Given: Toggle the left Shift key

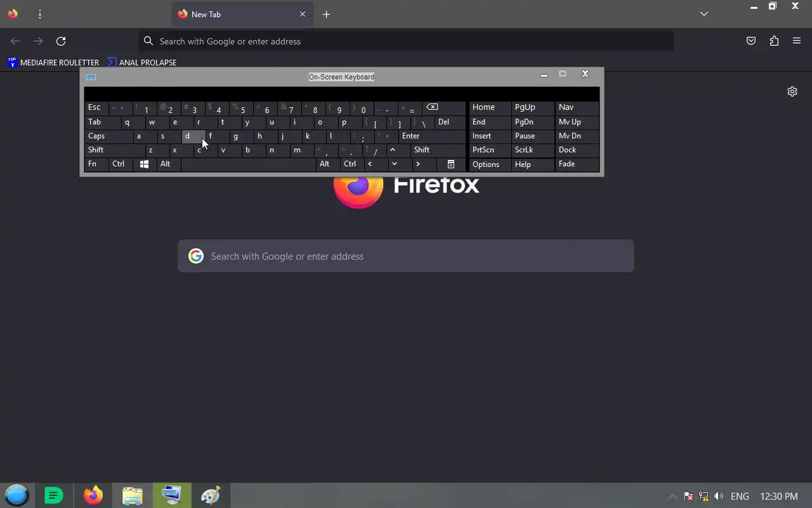Looking at the screenshot, I should click(114, 150).
